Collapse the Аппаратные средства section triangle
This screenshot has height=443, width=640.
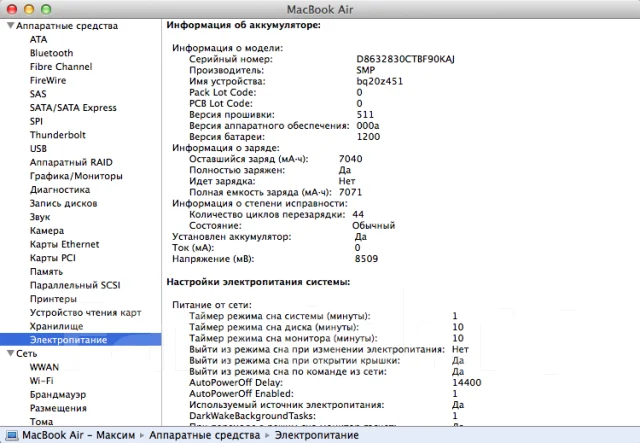tap(11, 26)
